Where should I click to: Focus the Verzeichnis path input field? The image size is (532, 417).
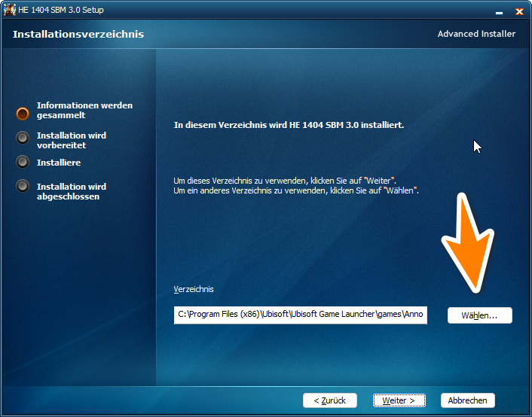point(300,315)
